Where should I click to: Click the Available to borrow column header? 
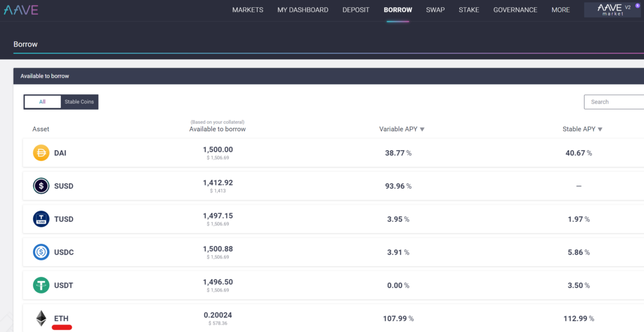[217, 129]
